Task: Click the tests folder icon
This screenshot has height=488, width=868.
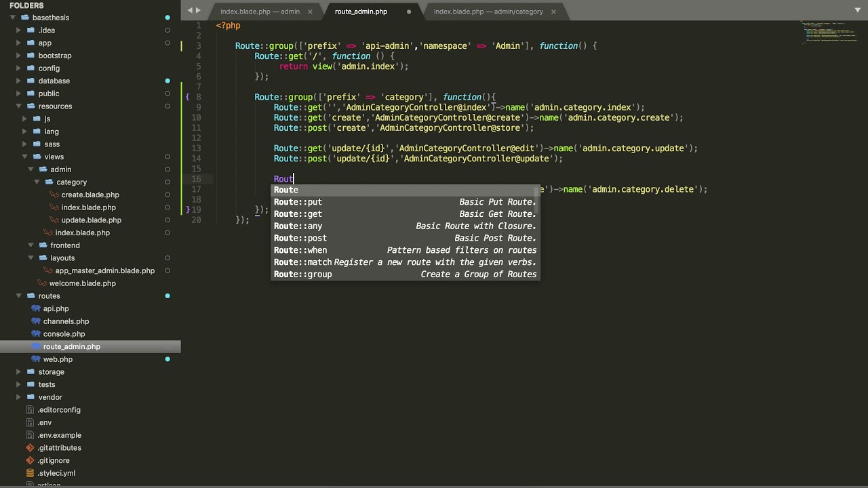Action: coord(31,384)
